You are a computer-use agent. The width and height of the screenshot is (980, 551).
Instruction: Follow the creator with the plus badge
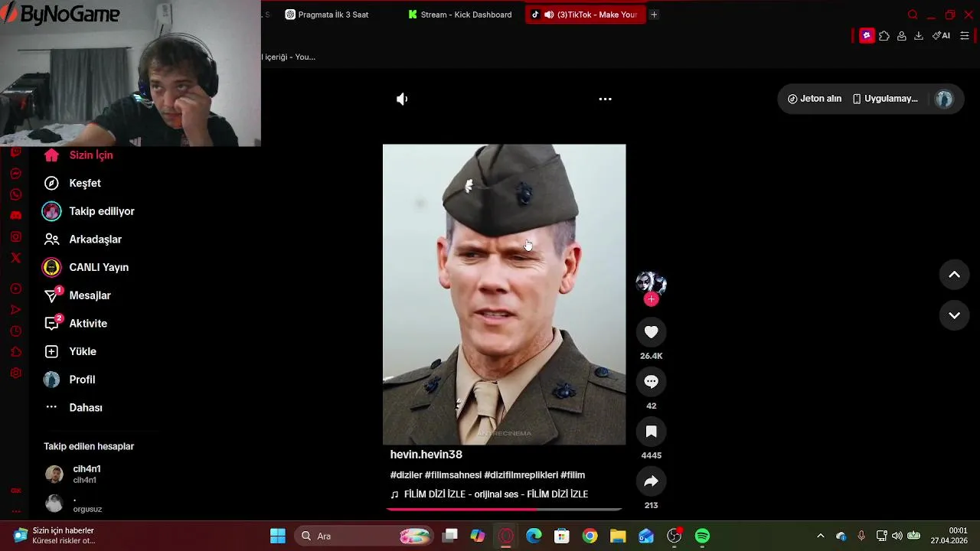(651, 299)
